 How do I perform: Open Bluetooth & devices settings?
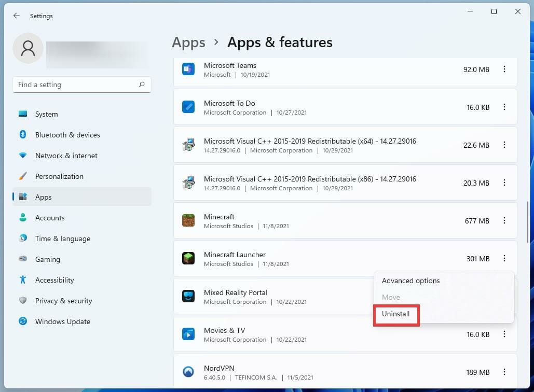tap(82, 135)
